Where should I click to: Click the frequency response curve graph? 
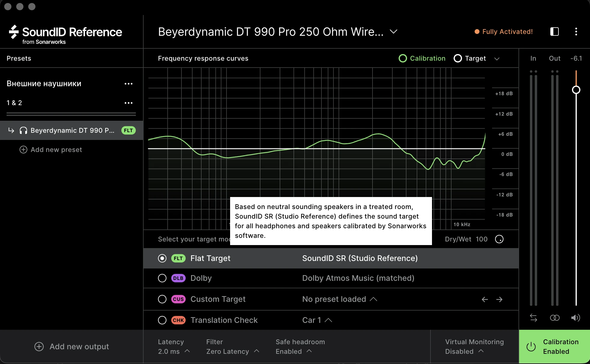pyautogui.click(x=317, y=149)
